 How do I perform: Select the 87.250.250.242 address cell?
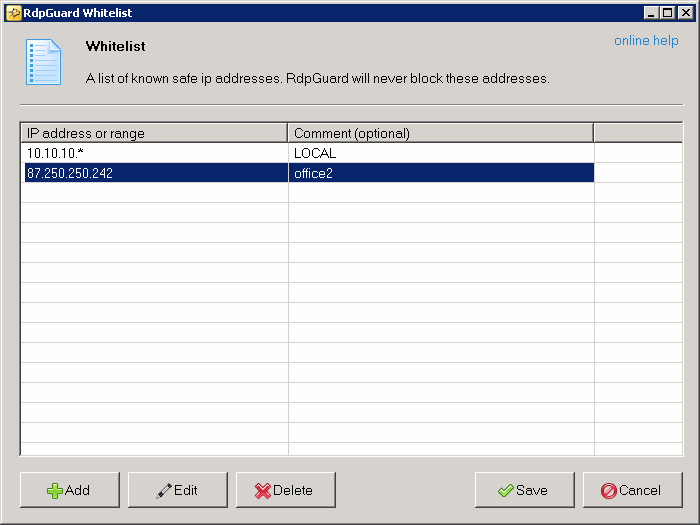tap(154, 173)
